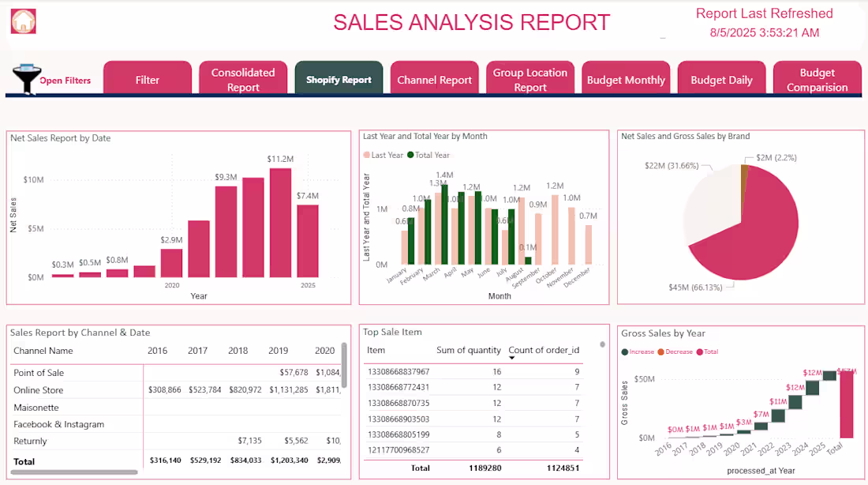The height and width of the screenshot is (485, 868).
Task: Click the Open Filters label
Action: click(x=65, y=81)
